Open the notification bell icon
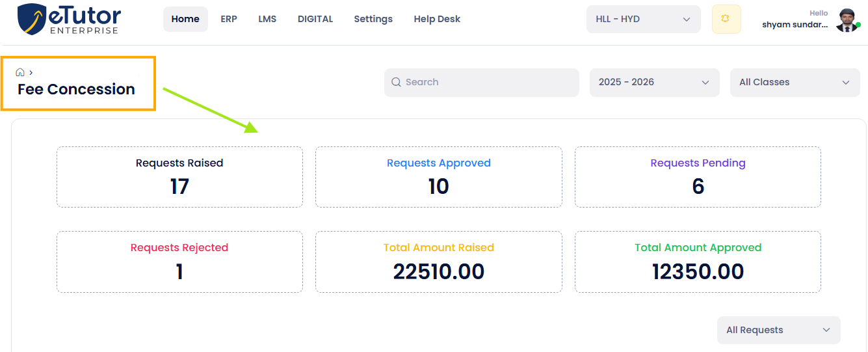The image size is (868, 352). click(726, 19)
